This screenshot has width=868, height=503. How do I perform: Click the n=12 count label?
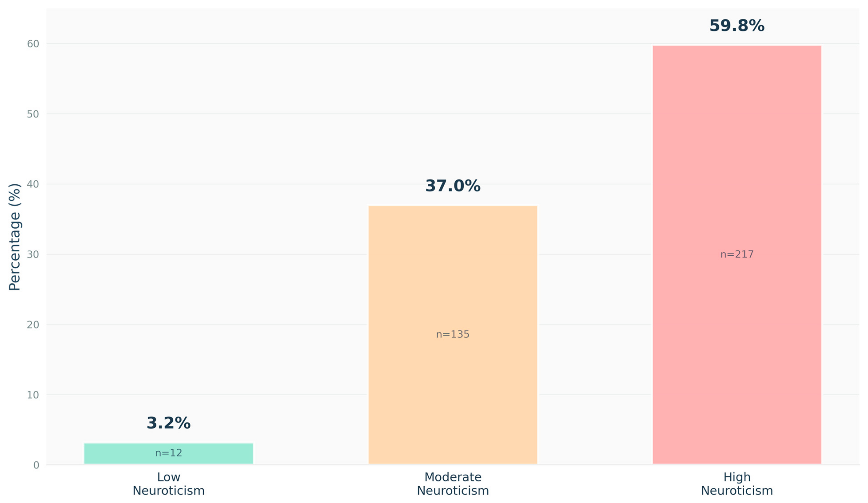168,453
